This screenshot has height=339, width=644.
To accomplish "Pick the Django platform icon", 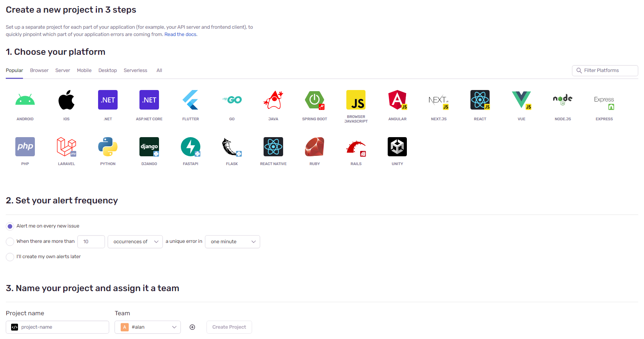I will pos(149,147).
